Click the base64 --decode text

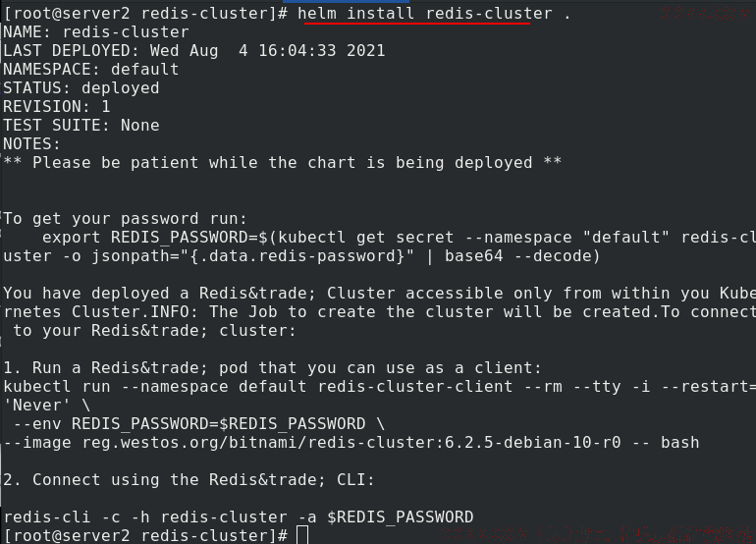522,256
